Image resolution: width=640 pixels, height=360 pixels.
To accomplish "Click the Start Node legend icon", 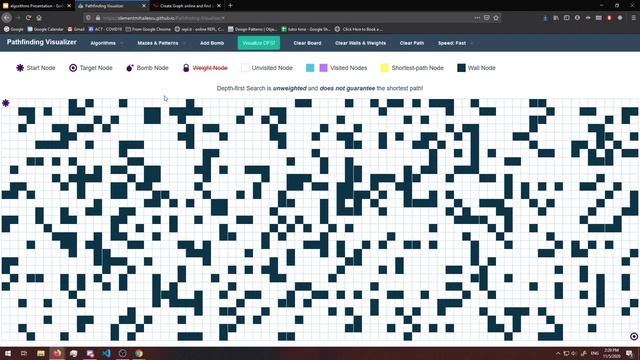I will 20,68.
